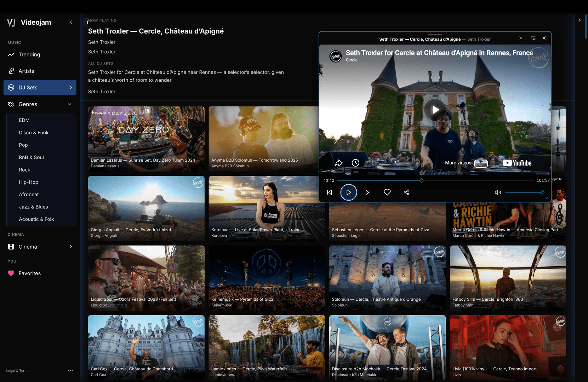Toggle playback with the circled play button

click(349, 192)
